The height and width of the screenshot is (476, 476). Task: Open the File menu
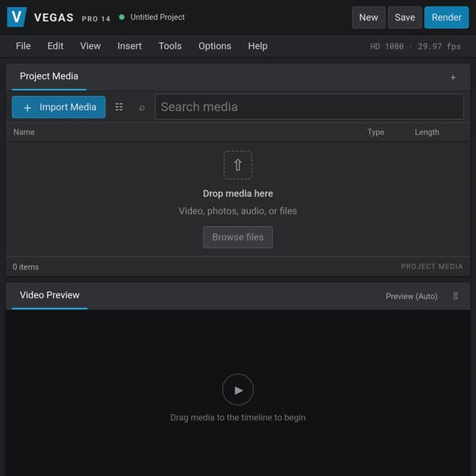click(23, 46)
